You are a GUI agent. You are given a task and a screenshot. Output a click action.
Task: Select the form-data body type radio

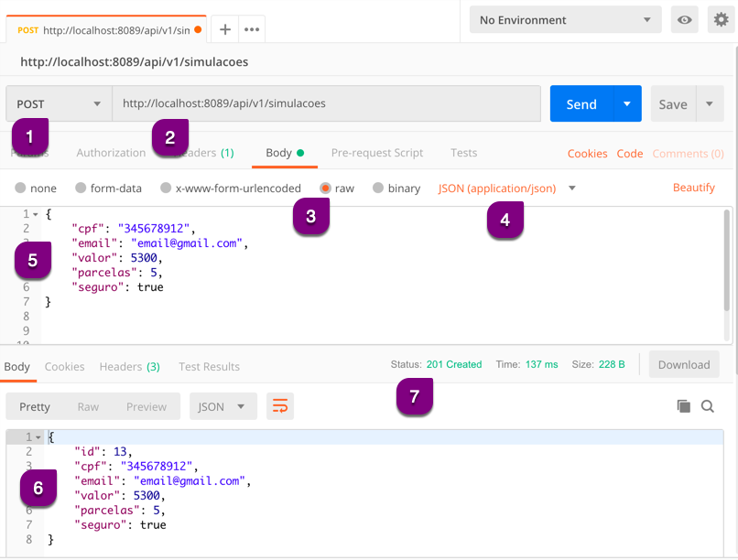click(81, 188)
